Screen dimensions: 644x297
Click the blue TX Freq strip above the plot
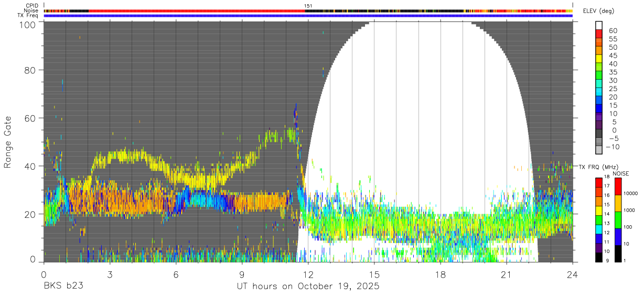[x=308, y=16]
